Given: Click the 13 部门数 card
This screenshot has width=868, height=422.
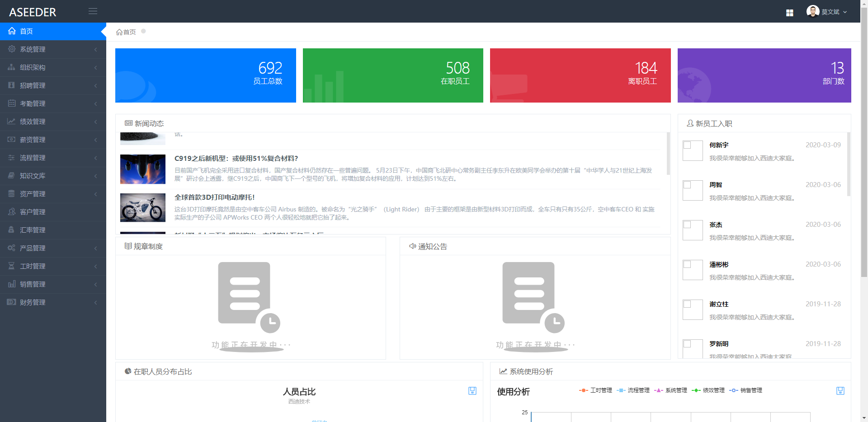Looking at the screenshot, I should 764,75.
